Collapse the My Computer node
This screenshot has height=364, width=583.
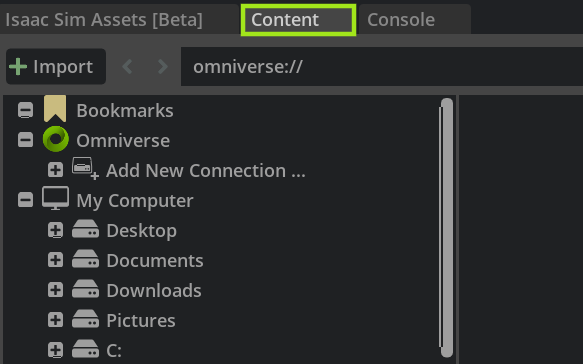pos(25,200)
